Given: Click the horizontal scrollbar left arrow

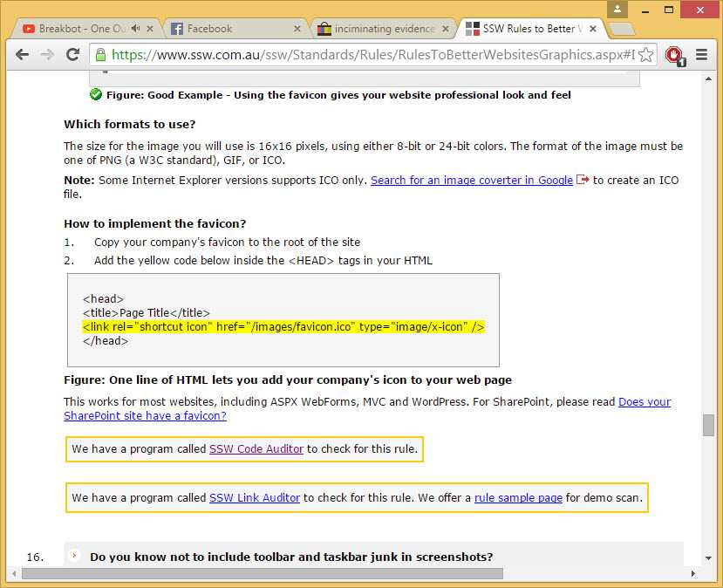Looking at the screenshot, I should click(x=14, y=574).
